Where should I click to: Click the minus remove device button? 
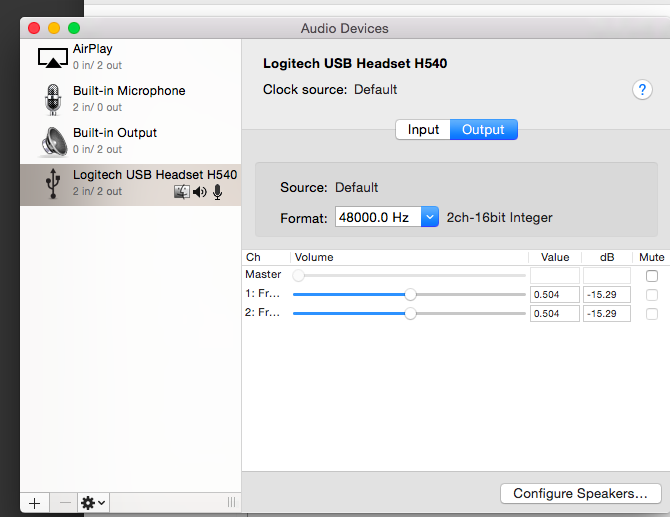[65, 503]
